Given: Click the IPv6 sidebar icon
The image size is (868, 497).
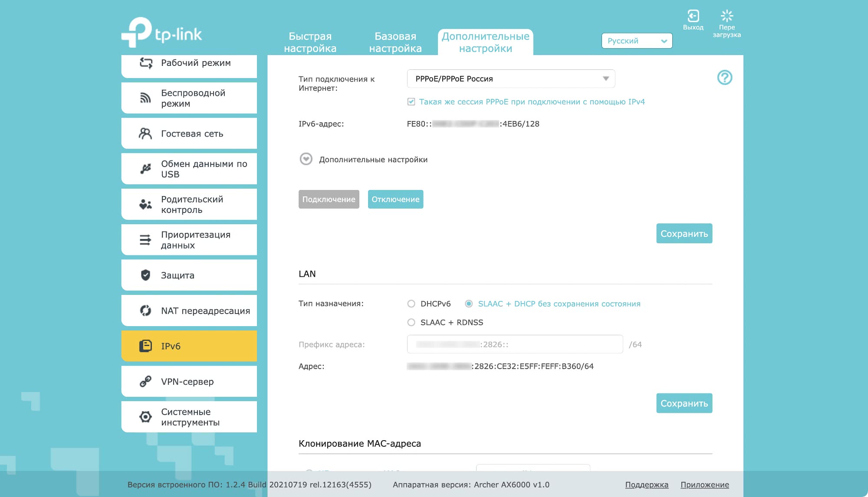Looking at the screenshot, I should (x=145, y=346).
